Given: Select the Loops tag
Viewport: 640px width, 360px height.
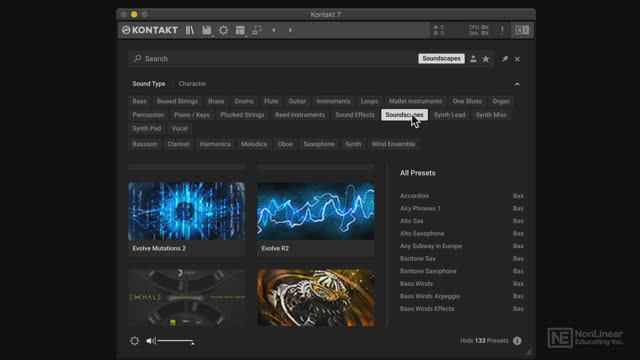Looking at the screenshot, I should [369, 101].
